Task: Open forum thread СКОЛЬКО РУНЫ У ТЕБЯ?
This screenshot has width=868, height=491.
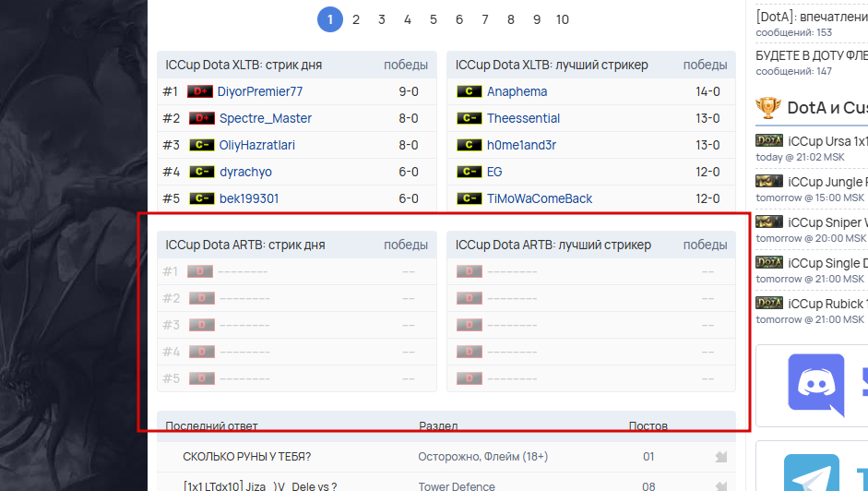Action: pos(247,457)
